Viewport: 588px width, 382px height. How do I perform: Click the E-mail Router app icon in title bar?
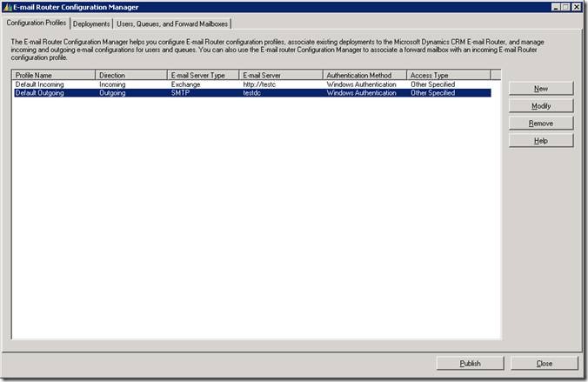click(x=7, y=7)
